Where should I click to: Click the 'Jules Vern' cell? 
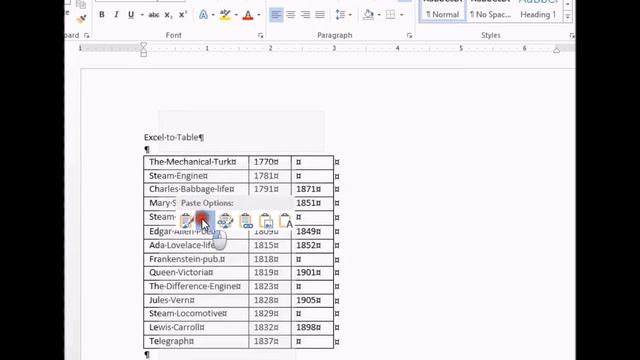pyautogui.click(x=196, y=300)
